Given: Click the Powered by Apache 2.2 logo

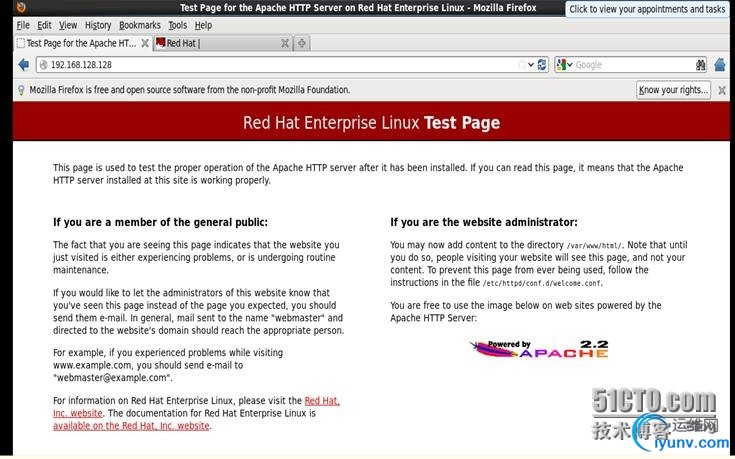Looking at the screenshot, I should point(539,349).
